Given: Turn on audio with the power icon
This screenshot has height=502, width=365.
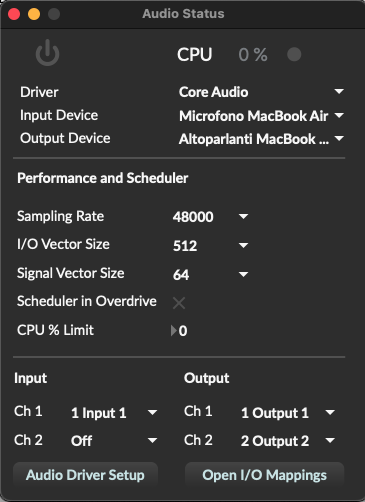Looking at the screenshot, I should 47,53.
